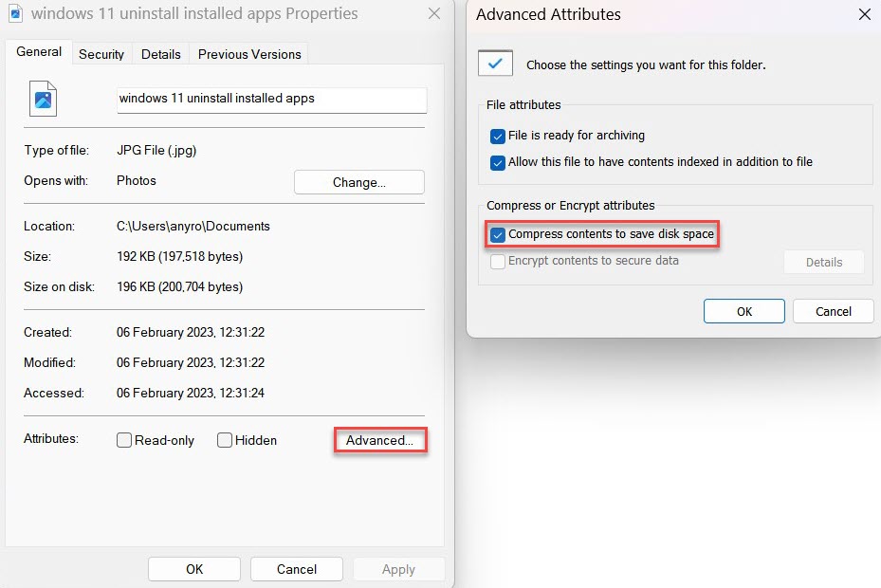Select the JPG File (.jpg) type text
Image resolution: width=881 pixels, height=588 pixels.
coord(156,150)
